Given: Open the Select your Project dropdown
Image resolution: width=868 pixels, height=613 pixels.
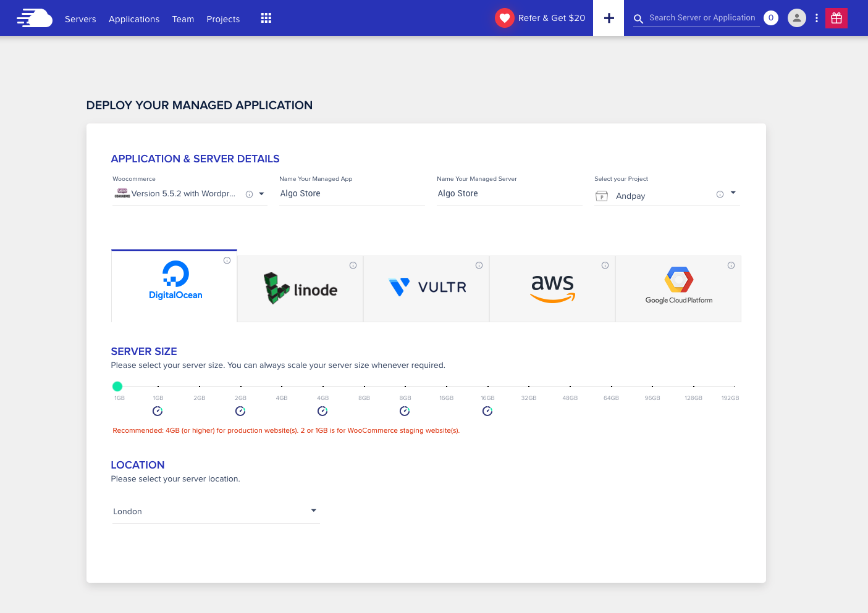Looking at the screenshot, I should click(733, 193).
